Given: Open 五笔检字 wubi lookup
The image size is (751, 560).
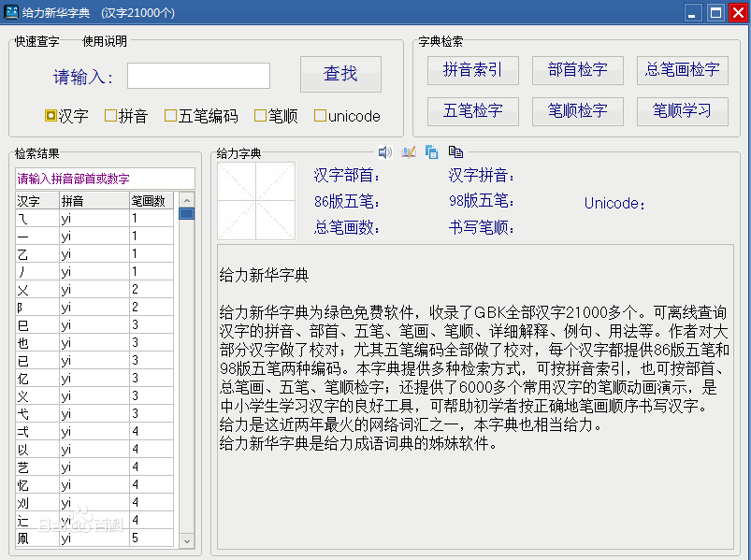Looking at the screenshot, I should pyautogui.click(x=472, y=111).
